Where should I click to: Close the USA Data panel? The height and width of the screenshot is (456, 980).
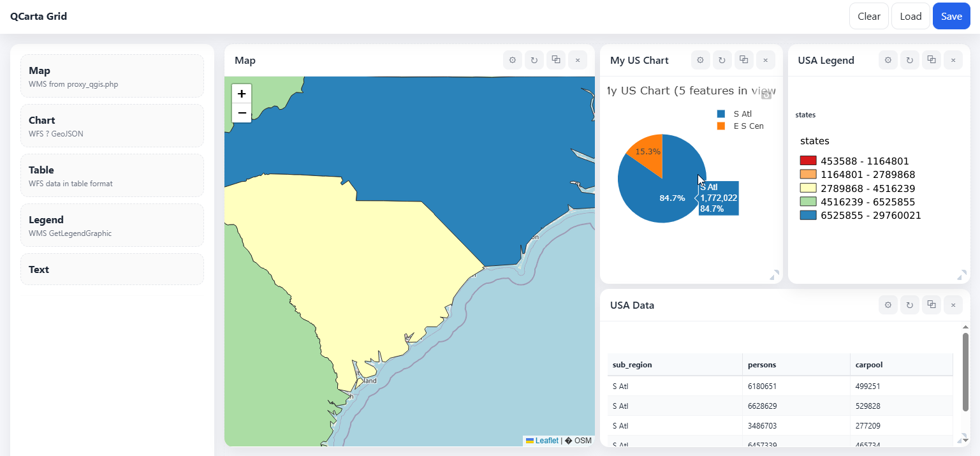pos(953,305)
